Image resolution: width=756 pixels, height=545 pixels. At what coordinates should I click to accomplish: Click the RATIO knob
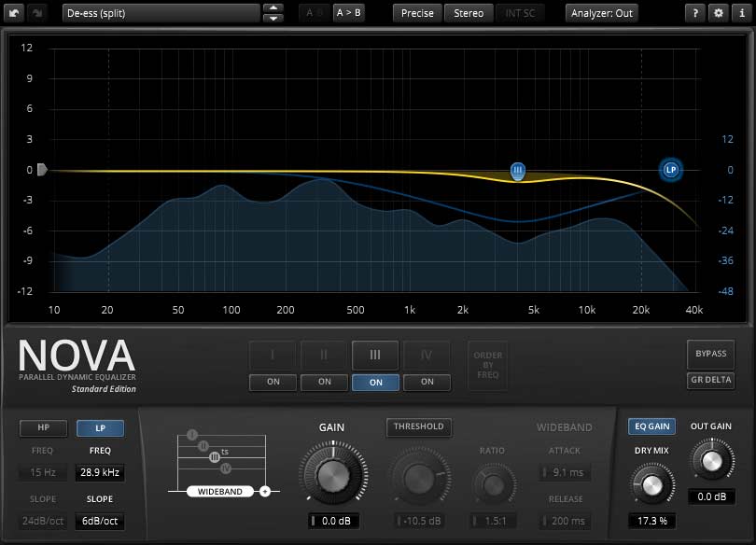coord(493,484)
